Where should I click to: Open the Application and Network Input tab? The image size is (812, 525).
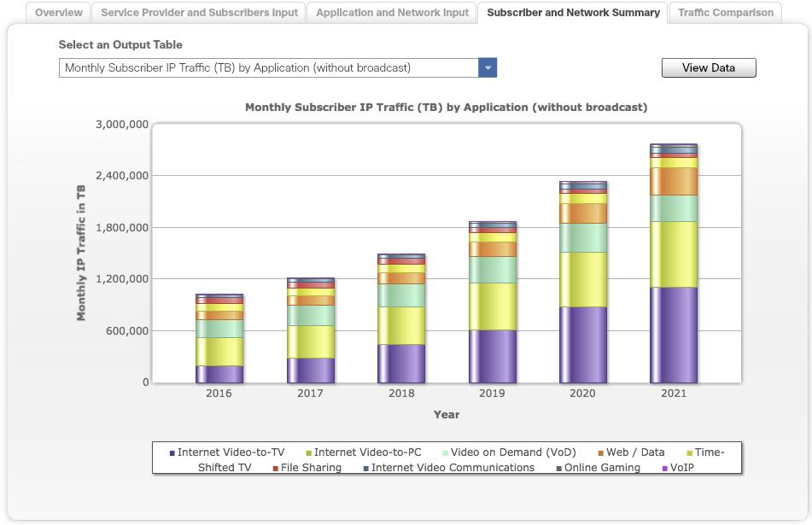click(391, 12)
